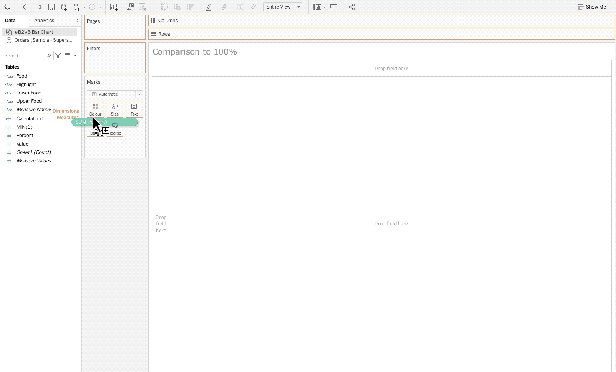
Task: Select the Measure Names field
Action: (x=33, y=110)
